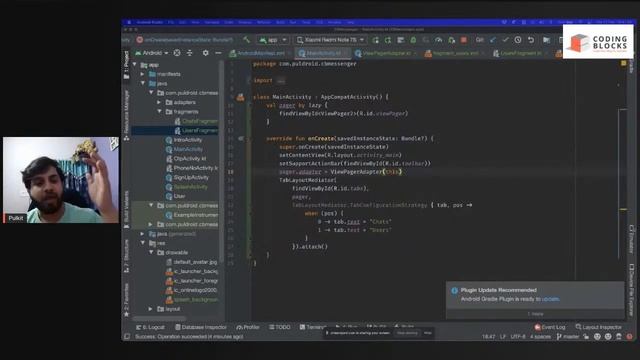Click the Resource Manager side tab

click(127, 116)
